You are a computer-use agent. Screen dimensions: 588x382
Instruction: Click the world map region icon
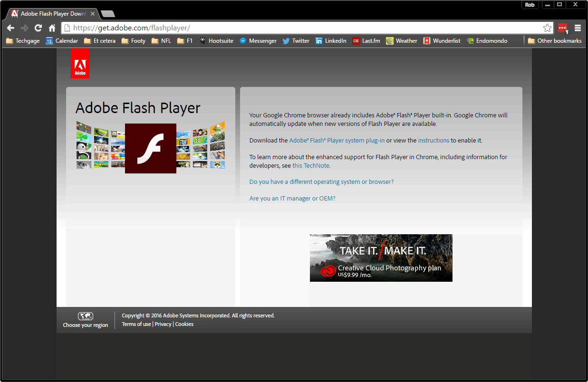pos(86,316)
